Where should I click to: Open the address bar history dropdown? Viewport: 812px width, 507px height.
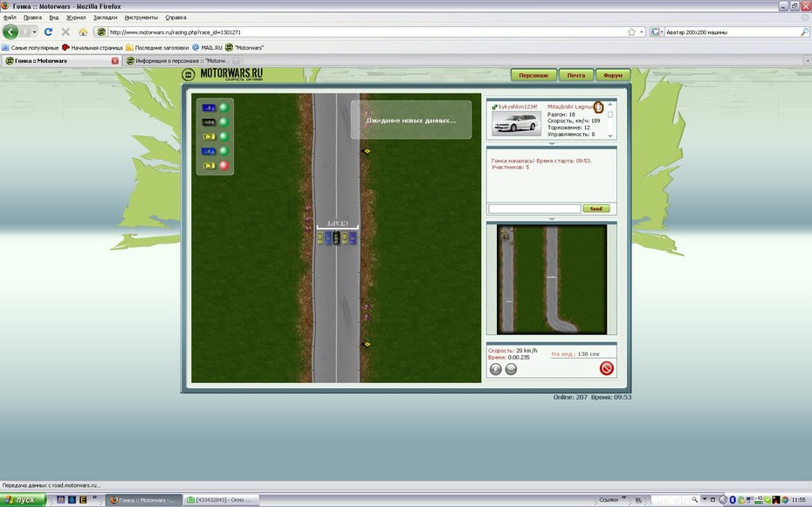(x=642, y=32)
